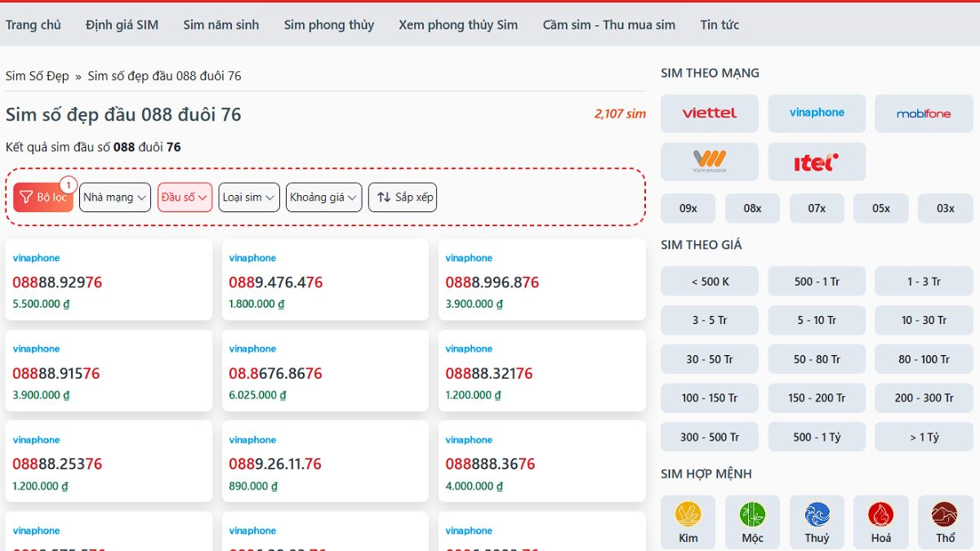Image resolution: width=980 pixels, height=551 pixels.
Task: Open SIM number 0888.996.876
Action: [x=492, y=282]
